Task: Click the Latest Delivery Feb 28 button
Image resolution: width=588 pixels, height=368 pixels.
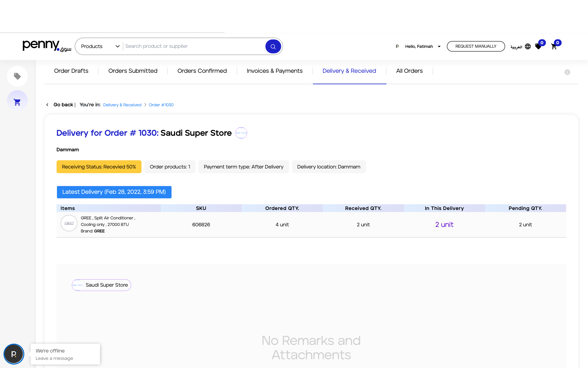Action: point(114,192)
